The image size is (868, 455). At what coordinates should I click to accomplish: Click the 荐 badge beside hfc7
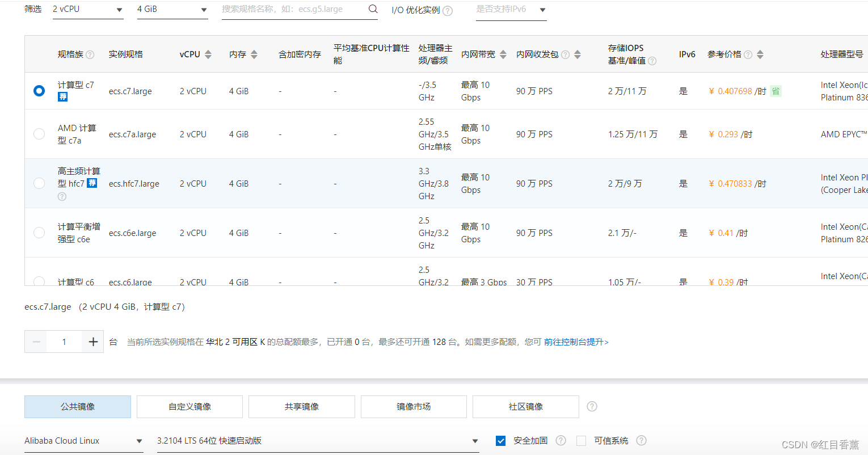click(x=92, y=183)
